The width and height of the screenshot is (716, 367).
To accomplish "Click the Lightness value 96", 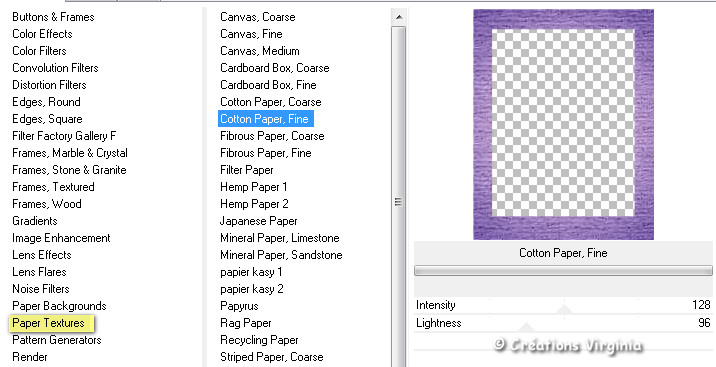I will (704, 323).
